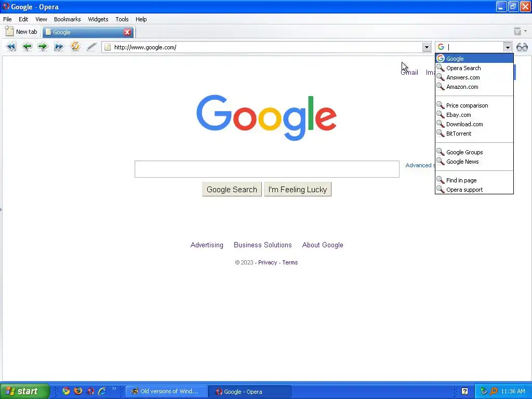The width and height of the screenshot is (532, 399).
Task: Launch Firefox from the quick launch bar
Action: coord(78,391)
